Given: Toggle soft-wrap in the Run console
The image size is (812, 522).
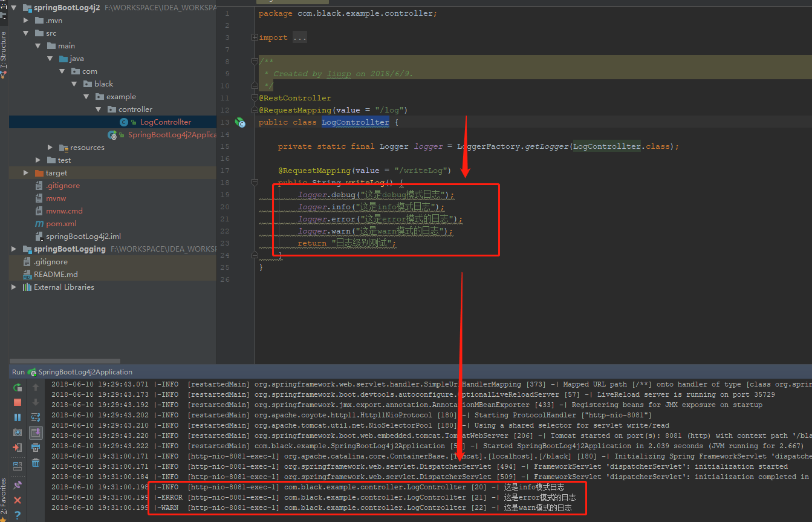Looking at the screenshot, I should coord(36,417).
